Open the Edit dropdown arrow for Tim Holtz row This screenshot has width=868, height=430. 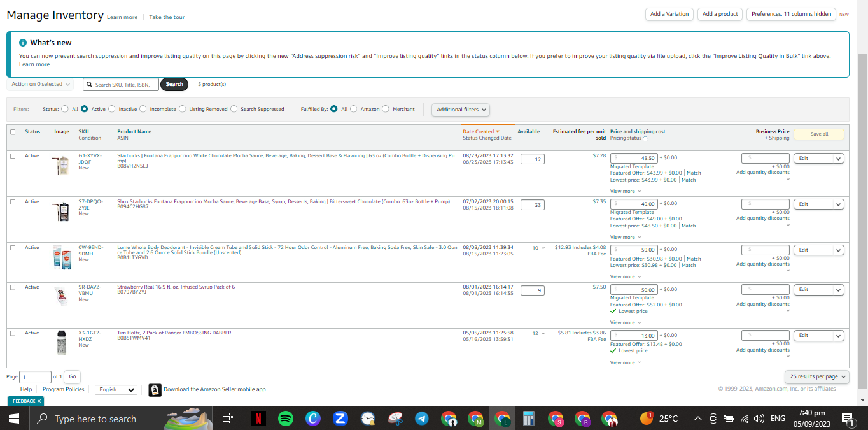point(839,336)
